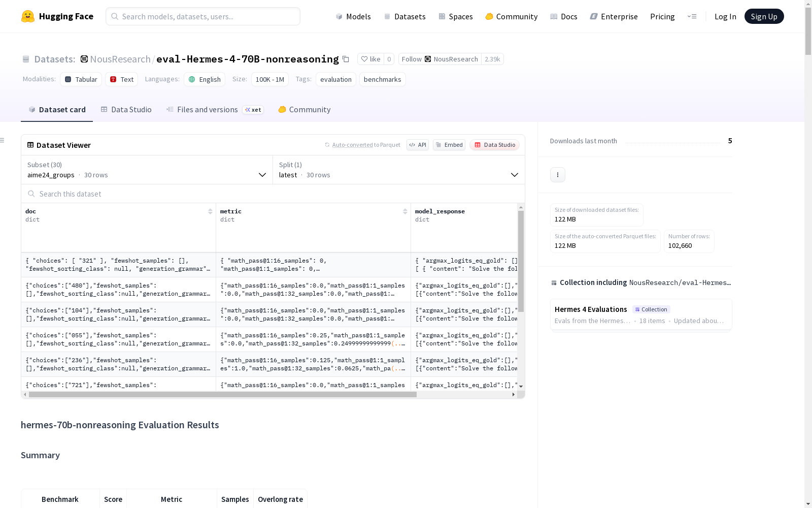Open the Hermes 4 Evaluations collection
812x508 pixels.
click(641, 314)
